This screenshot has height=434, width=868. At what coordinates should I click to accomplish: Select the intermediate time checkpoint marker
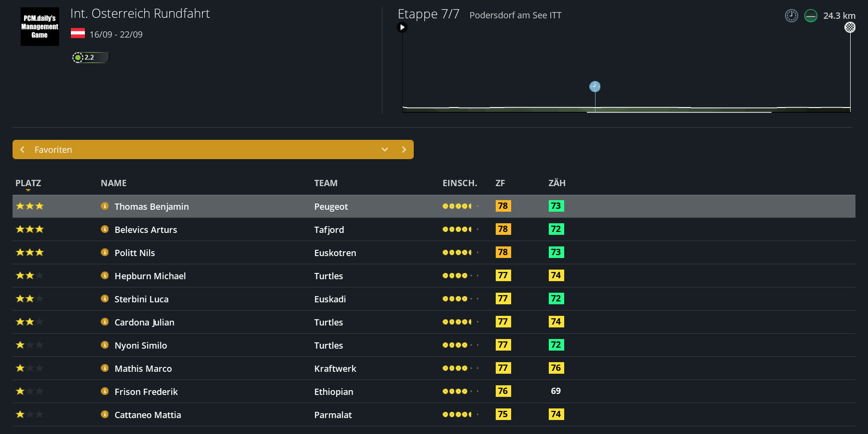595,86
